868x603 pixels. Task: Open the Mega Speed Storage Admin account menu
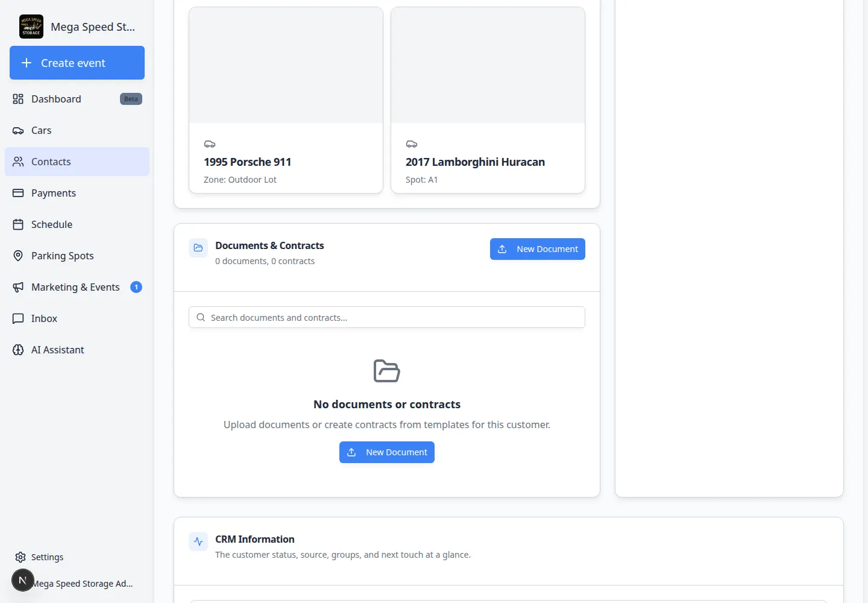click(x=82, y=584)
